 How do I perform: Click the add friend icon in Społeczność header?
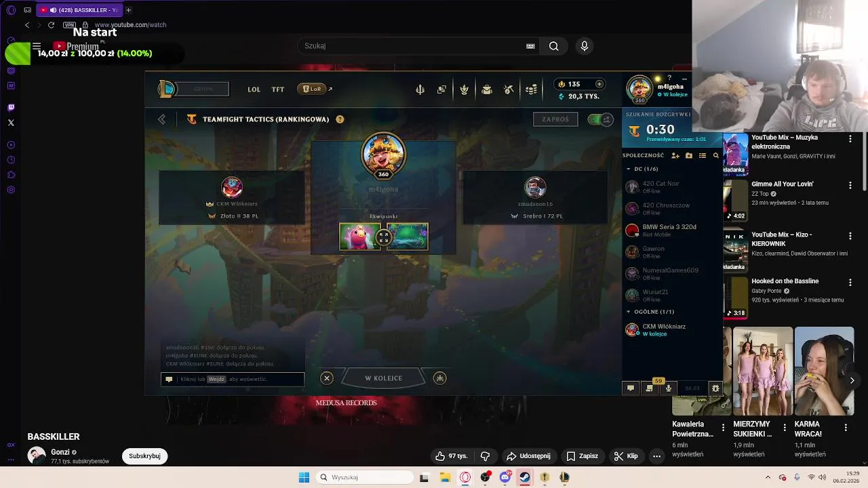point(675,156)
